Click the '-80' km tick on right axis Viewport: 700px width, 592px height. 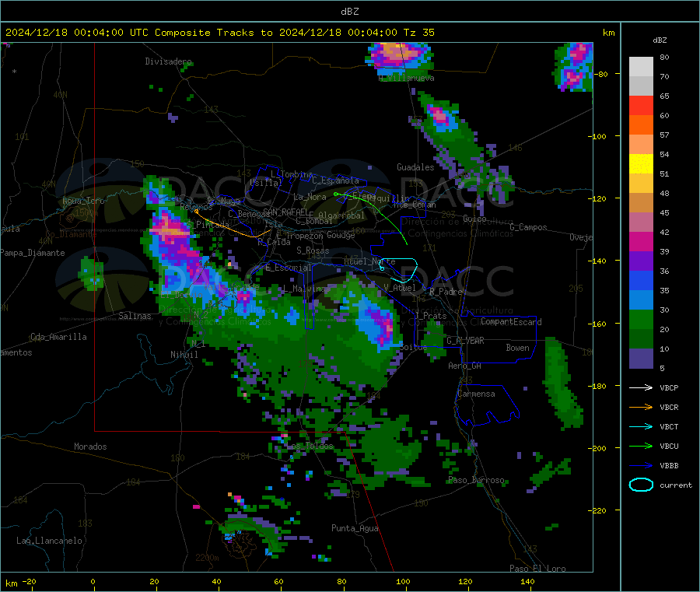tap(600, 74)
